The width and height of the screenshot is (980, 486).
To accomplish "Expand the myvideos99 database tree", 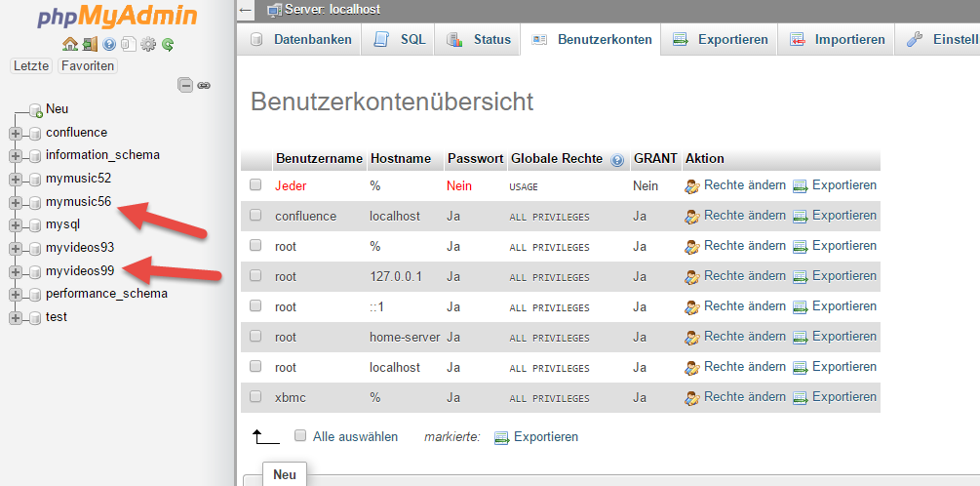I will point(16,271).
